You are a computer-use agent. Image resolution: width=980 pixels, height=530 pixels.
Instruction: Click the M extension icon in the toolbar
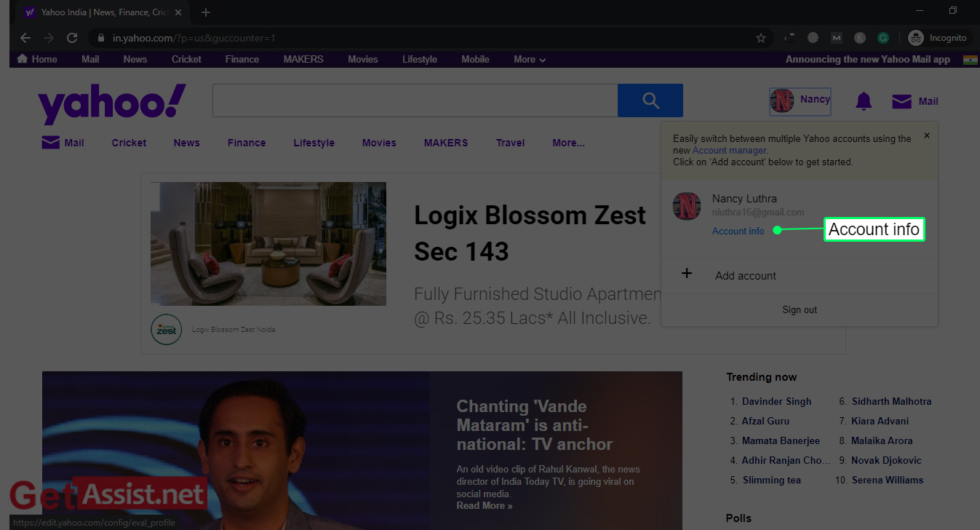(837, 38)
